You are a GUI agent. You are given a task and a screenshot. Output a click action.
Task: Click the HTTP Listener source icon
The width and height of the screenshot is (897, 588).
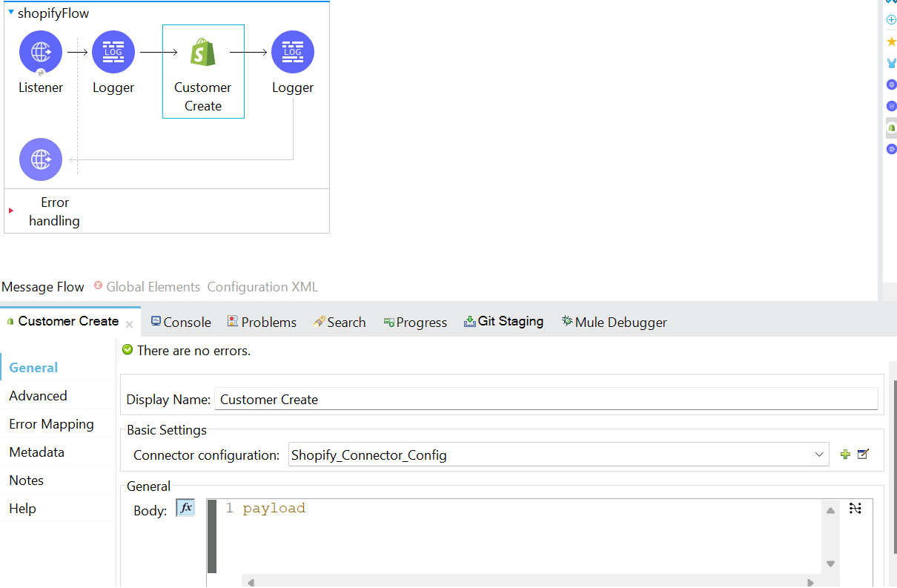(41, 52)
